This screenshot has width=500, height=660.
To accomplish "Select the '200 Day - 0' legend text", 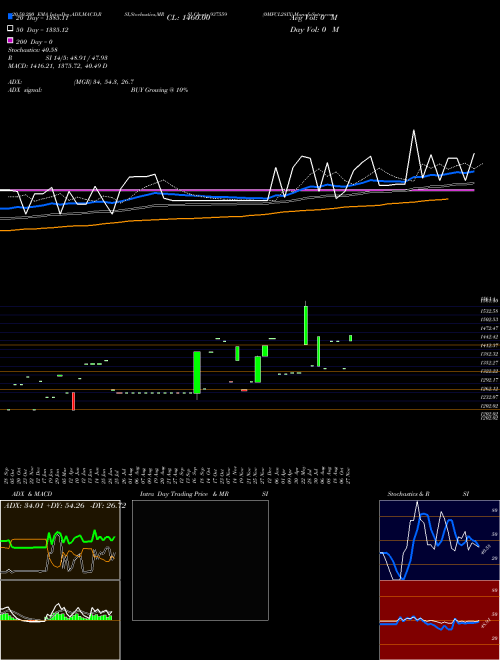I will pyautogui.click(x=34, y=42).
